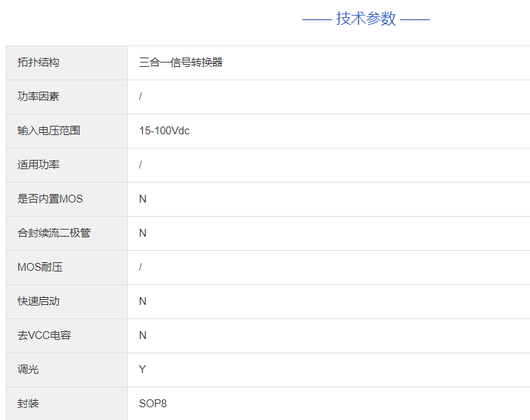
Task: Click the 调光 row label
Action: pyautogui.click(x=28, y=370)
